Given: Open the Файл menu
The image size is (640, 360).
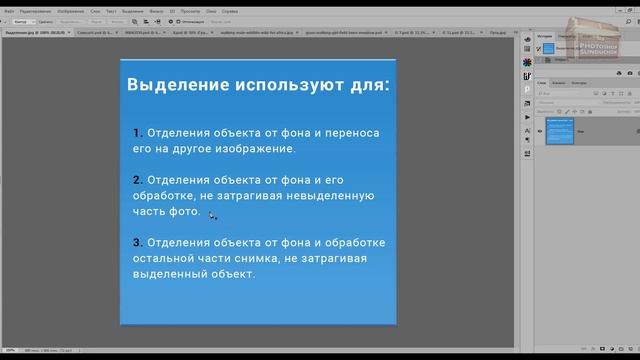Looking at the screenshot, I should pyautogui.click(x=9, y=11).
